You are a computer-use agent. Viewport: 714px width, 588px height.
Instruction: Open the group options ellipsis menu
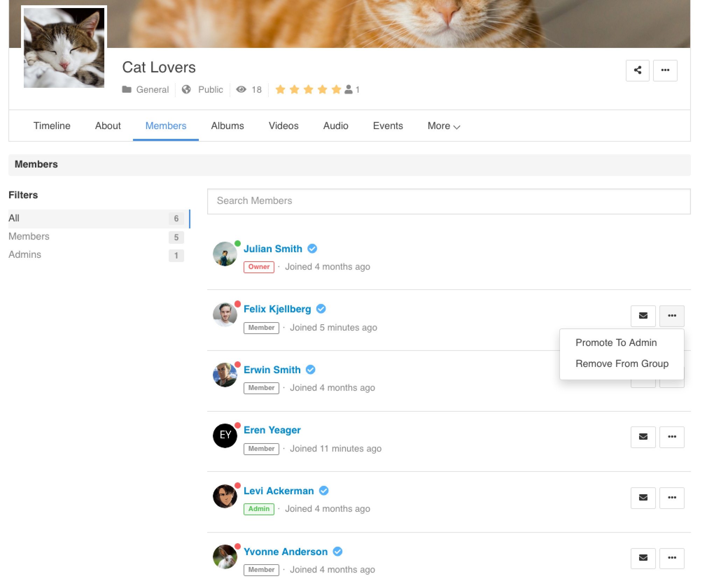(665, 70)
